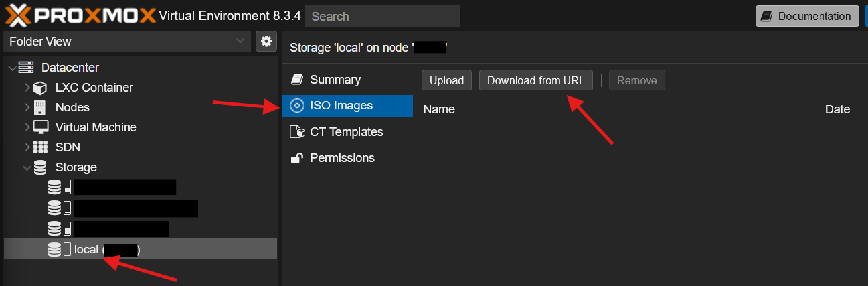868x286 pixels.
Task: Click the Nodes building icon
Action: click(41, 107)
